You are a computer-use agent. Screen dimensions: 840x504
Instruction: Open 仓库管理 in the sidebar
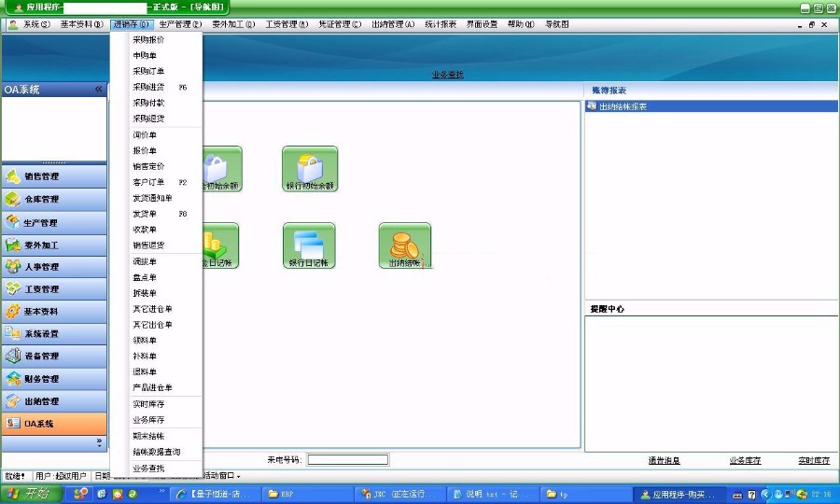tap(54, 199)
